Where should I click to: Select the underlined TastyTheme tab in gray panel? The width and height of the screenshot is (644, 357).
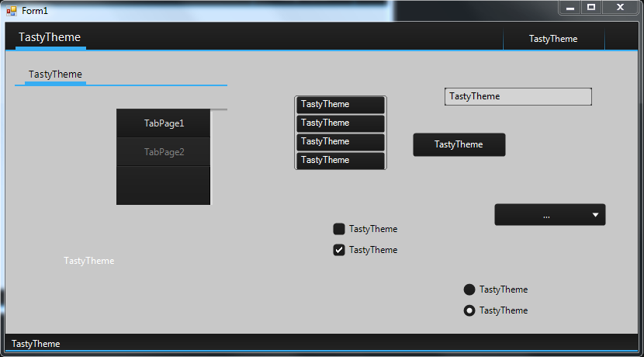(55, 75)
